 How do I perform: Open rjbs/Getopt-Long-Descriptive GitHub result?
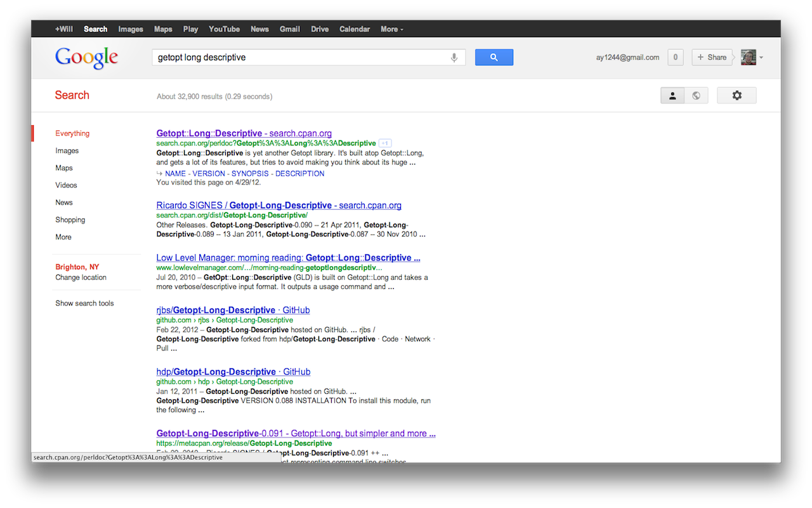click(x=233, y=310)
